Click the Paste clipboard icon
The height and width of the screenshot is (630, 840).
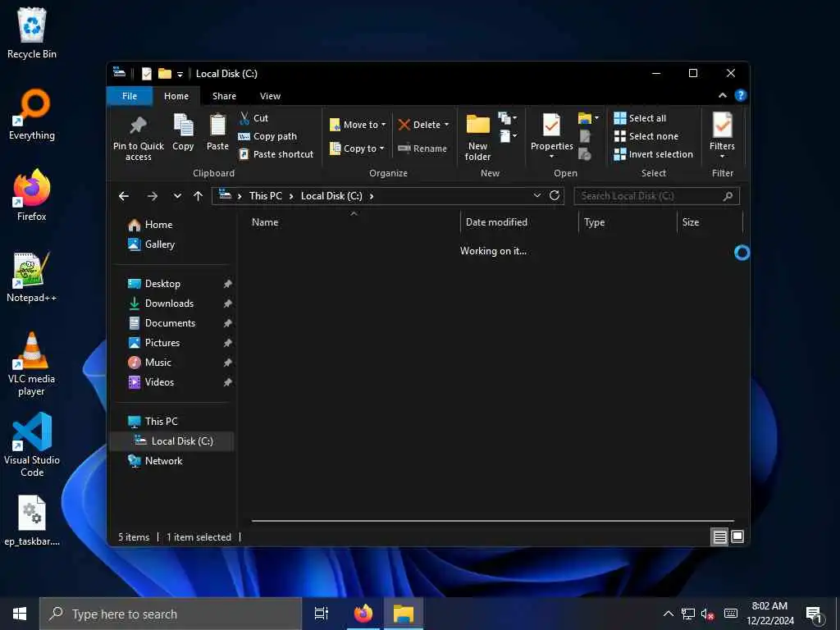click(x=217, y=126)
